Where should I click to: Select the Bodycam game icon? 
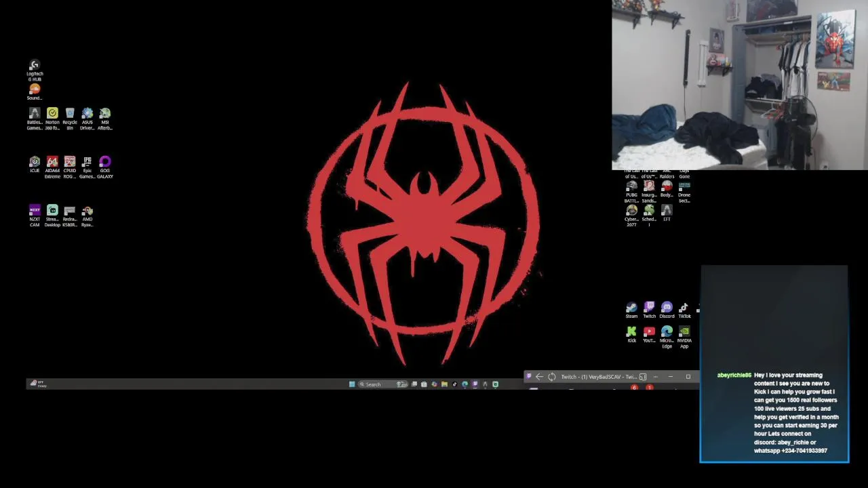(667, 189)
